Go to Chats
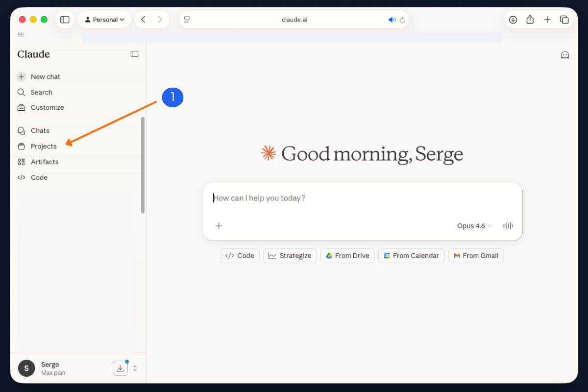The width and height of the screenshot is (588, 392). pyautogui.click(x=33, y=130)
